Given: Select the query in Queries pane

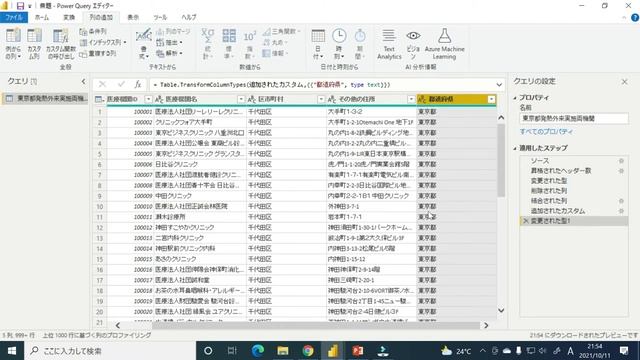Looking at the screenshot, I should pyautogui.click(x=45, y=98).
